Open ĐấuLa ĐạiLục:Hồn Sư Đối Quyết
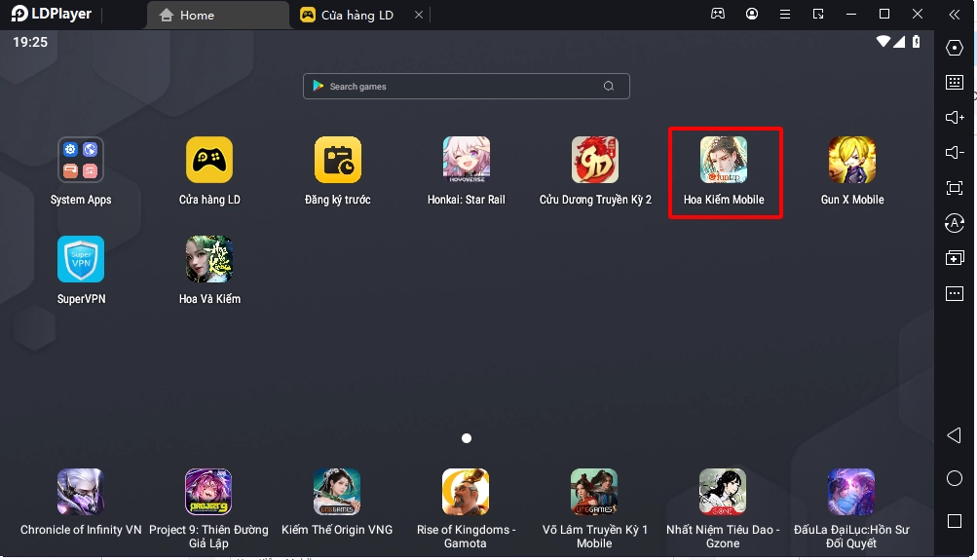This screenshot has height=560, width=977. (851, 492)
